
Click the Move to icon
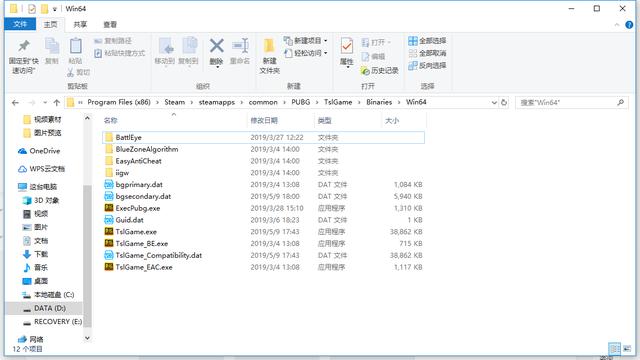tap(166, 46)
